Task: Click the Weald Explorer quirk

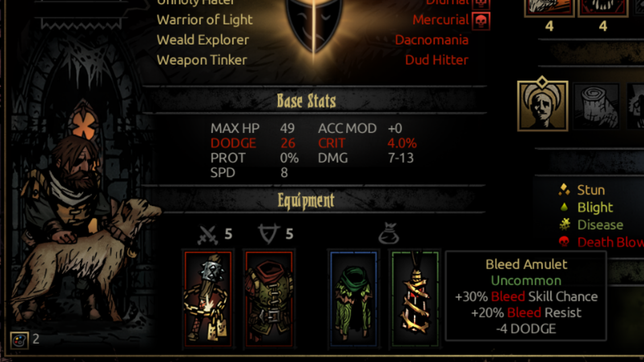Action: point(203,40)
